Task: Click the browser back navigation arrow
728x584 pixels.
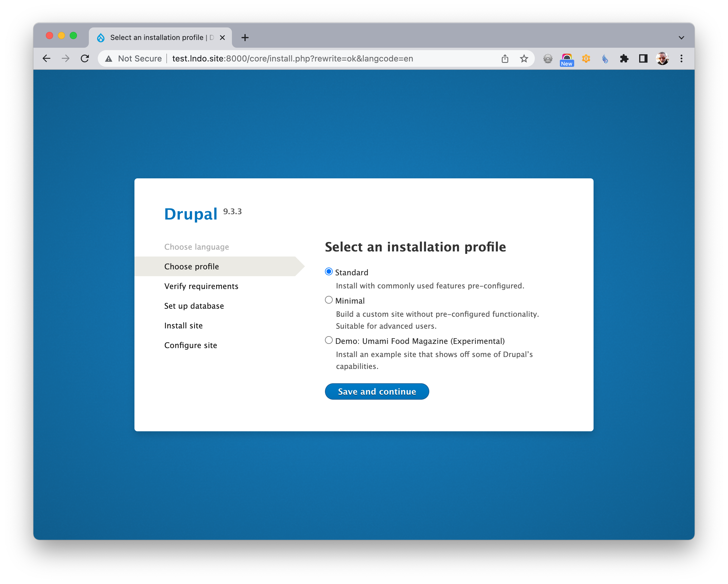Action: click(48, 58)
